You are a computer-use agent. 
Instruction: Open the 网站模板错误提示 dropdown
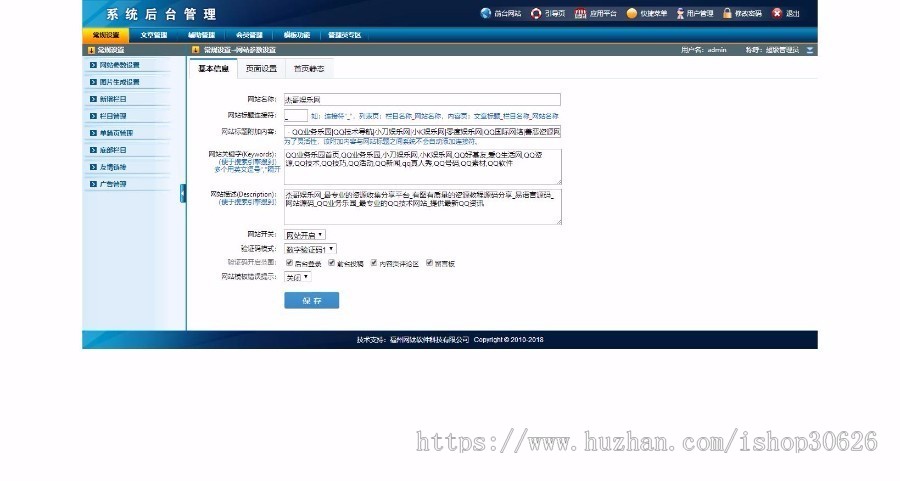297,277
